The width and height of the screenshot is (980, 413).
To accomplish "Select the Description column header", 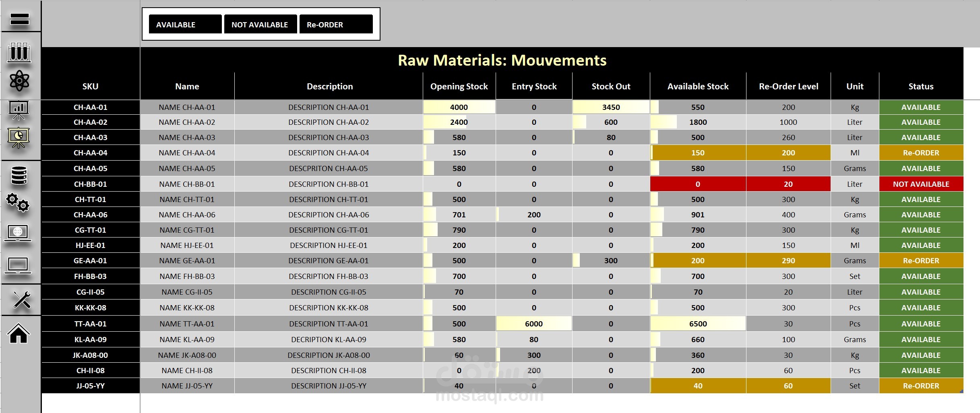I will [329, 86].
